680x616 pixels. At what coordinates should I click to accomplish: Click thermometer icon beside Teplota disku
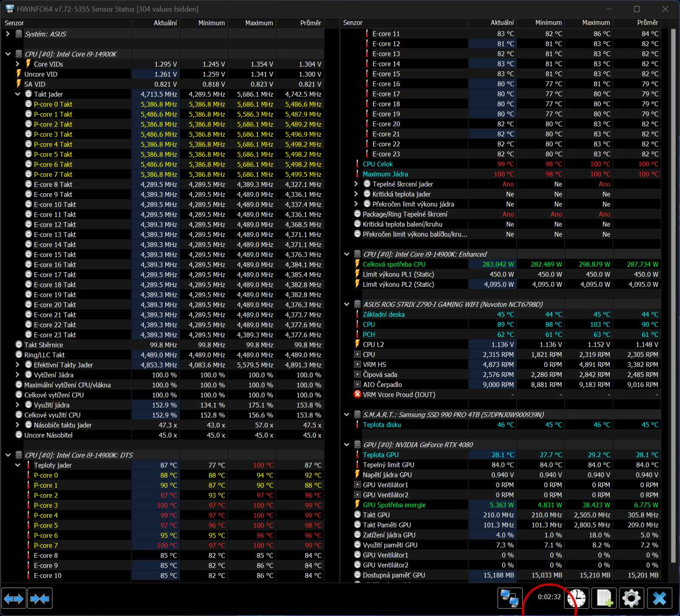[357, 425]
